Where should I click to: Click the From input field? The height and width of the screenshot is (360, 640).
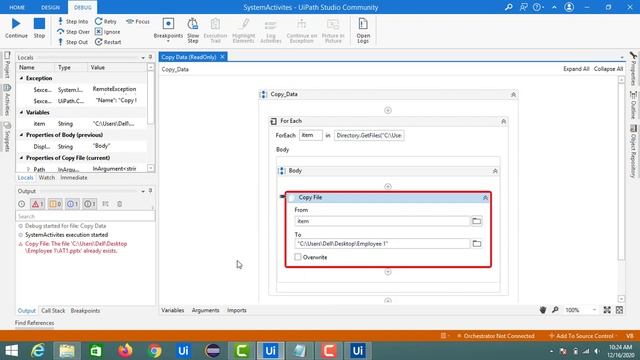382,221
